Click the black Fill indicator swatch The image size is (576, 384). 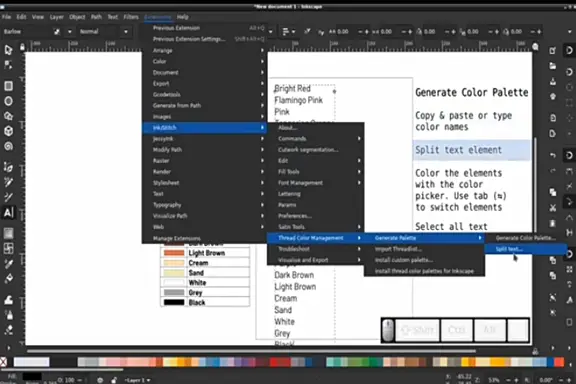(32, 377)
